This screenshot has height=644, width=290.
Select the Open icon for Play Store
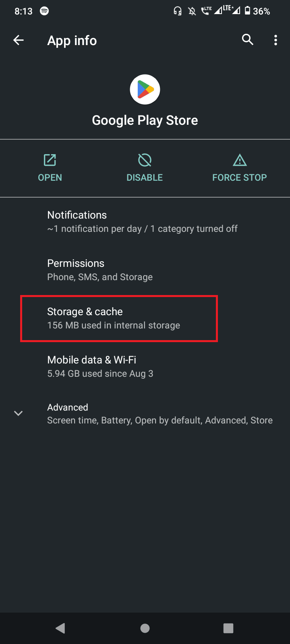50,160
